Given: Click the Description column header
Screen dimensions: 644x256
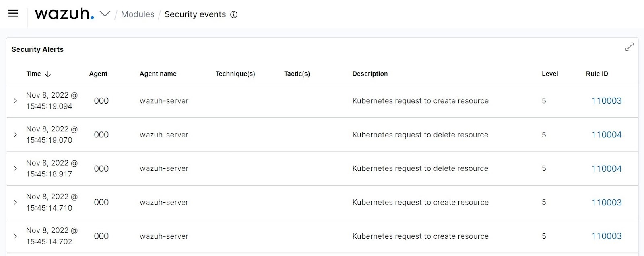Looking at the screenshot, I should coord(370,74).
